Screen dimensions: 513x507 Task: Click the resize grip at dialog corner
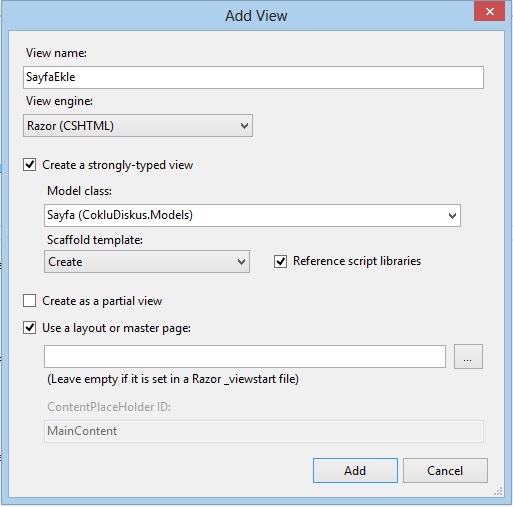point(498,492)
